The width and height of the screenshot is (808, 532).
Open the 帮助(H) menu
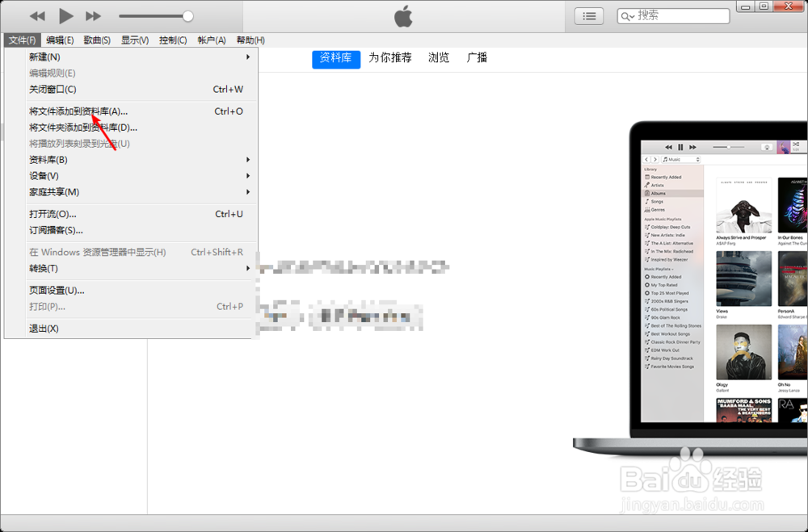(x=250, y=40)
